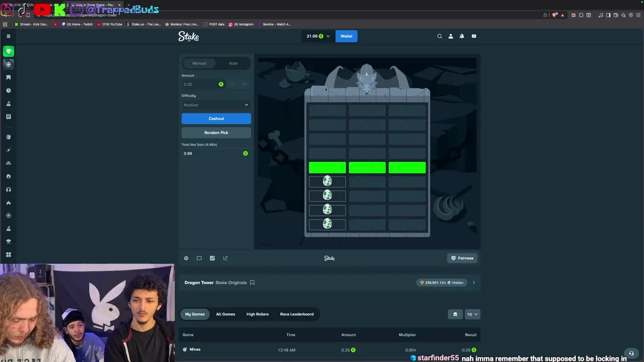The width and height of the screenshot is (644, 362).
Task: Open '(3) Home - Twitch' bookmark
Action: click(x=77, y=24)
